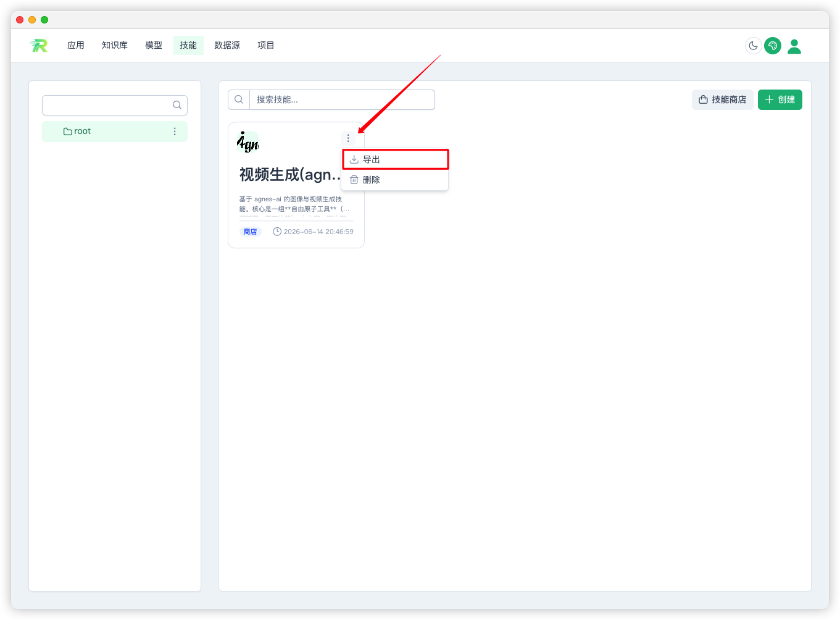840x620 pixels.
Task: Switch to the 模型 tab
Action: pyautogui.click(x=154, y=45)
